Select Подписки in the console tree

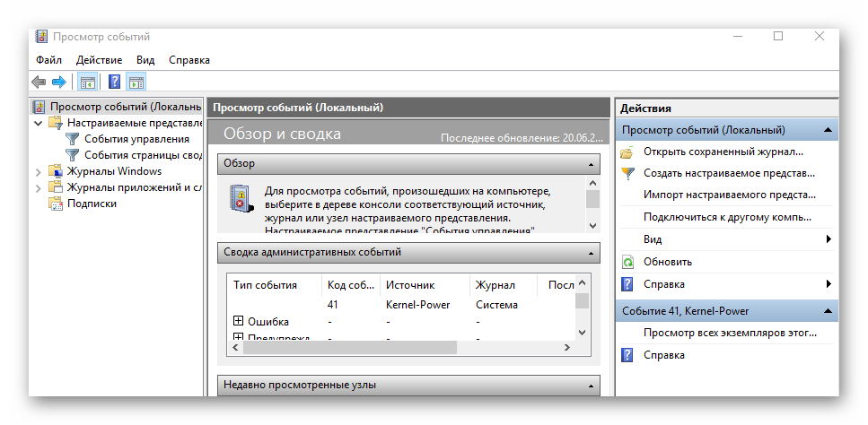pos(92,204)
